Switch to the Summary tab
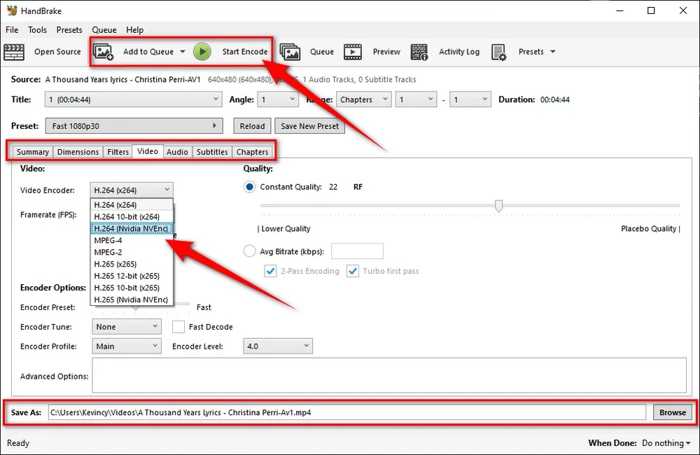The image size is (700, 455). click(x=33, y=152)
